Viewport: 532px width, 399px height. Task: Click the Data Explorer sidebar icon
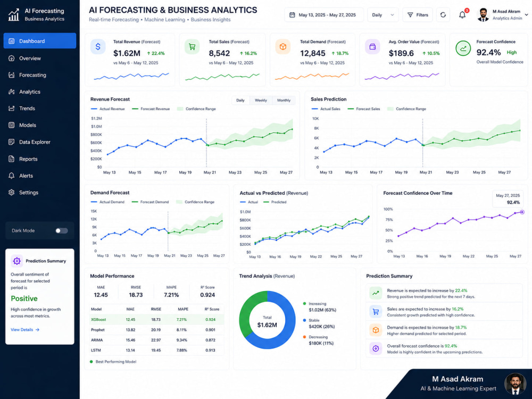(x=12, y=142)
